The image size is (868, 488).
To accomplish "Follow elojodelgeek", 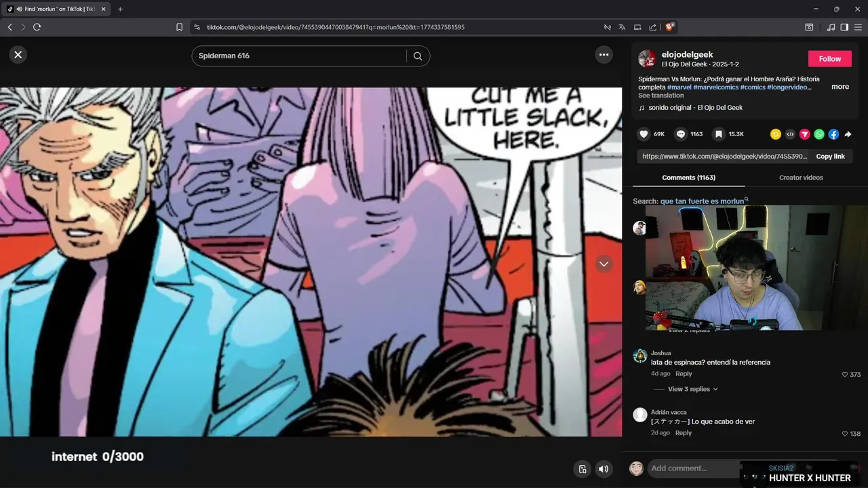I will pyautogui.click(x=829, y=59).
